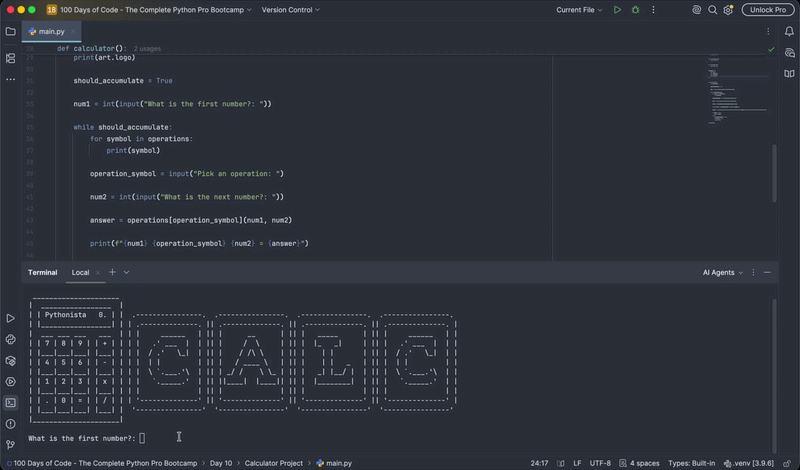Add a new terminal session with plus icon

(112, 273)
